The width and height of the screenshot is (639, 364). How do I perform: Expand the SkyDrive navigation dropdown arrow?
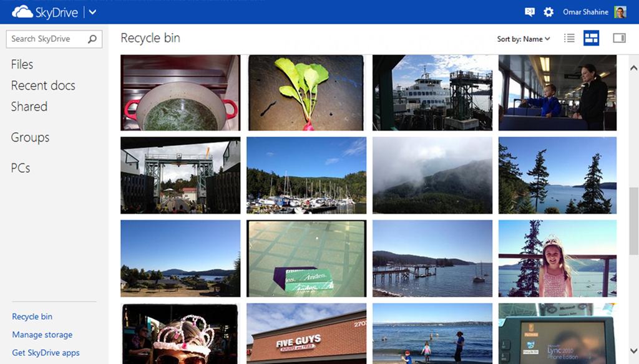coord(92,12)
